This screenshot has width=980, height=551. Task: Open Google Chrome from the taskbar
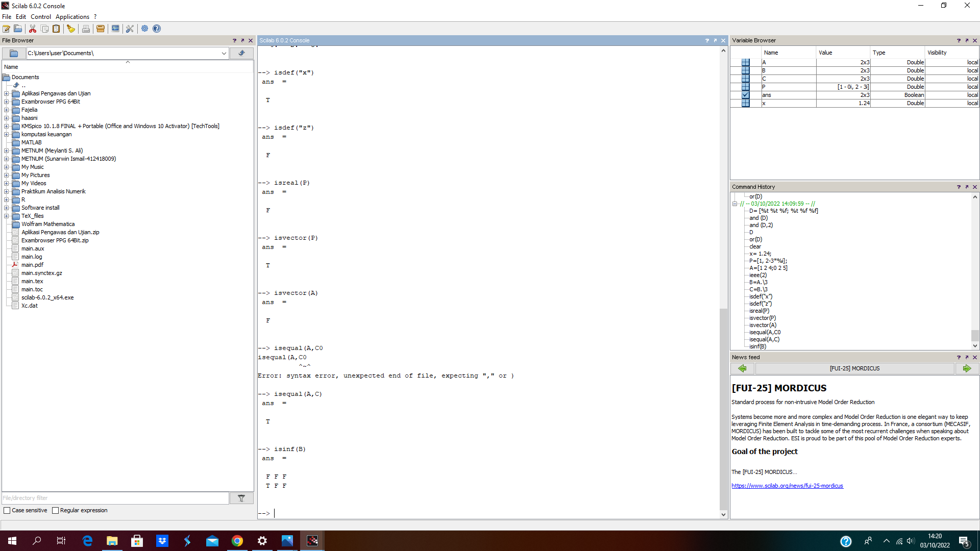(237, 541)
